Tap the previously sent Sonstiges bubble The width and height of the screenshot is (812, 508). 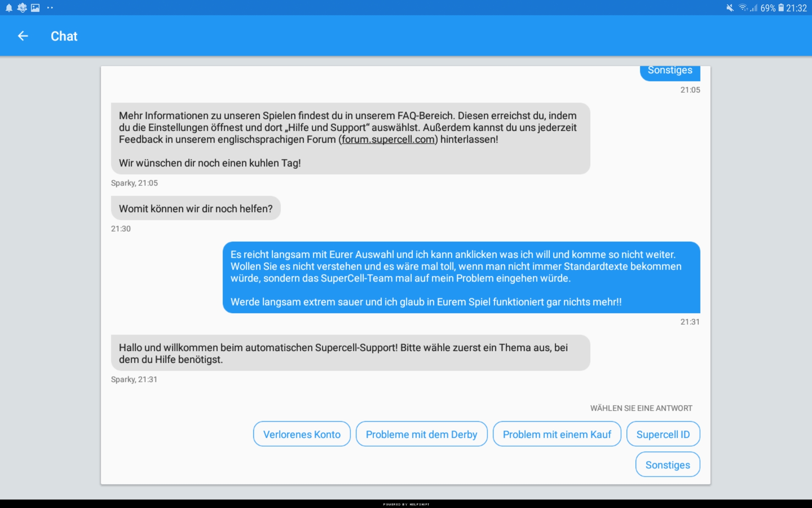tap(670, 72)
